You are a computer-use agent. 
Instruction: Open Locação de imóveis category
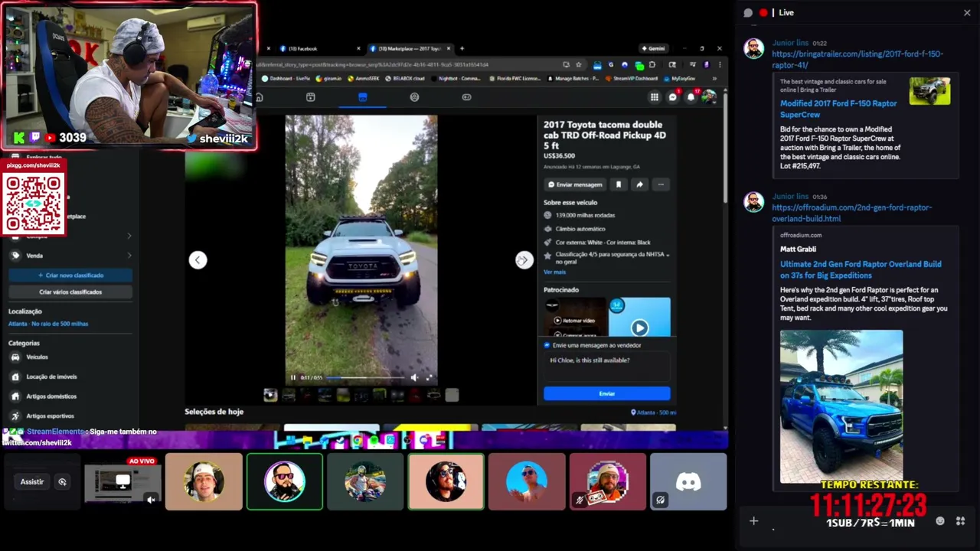click(51, 377)
